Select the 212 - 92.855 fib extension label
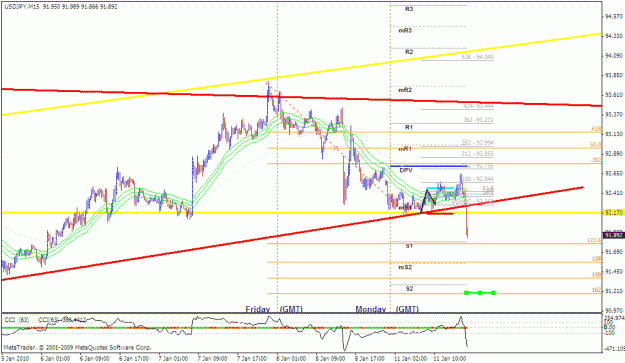 click(x=478, y=154)
